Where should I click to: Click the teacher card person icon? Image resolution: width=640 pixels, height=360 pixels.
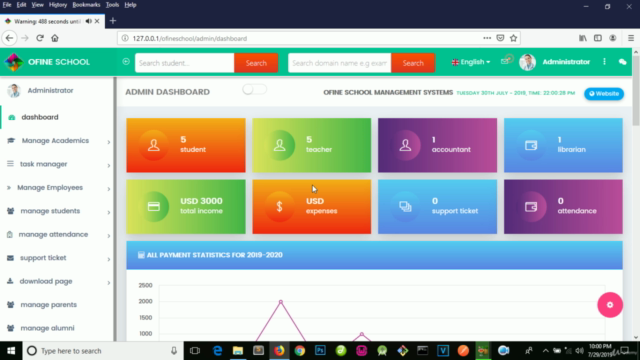tap(280, 145)
